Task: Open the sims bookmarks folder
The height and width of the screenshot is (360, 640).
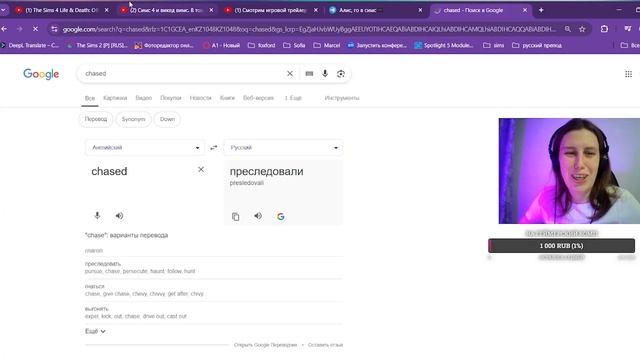Action: [x=493, y=45]
